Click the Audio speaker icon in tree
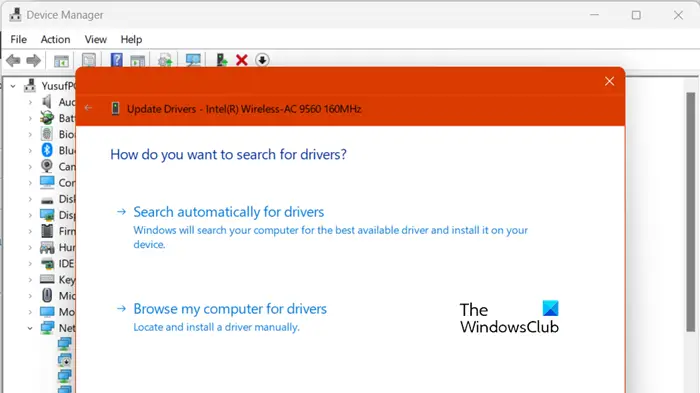The width and height of the screenshot is (700, 393). tap(46, 102)
